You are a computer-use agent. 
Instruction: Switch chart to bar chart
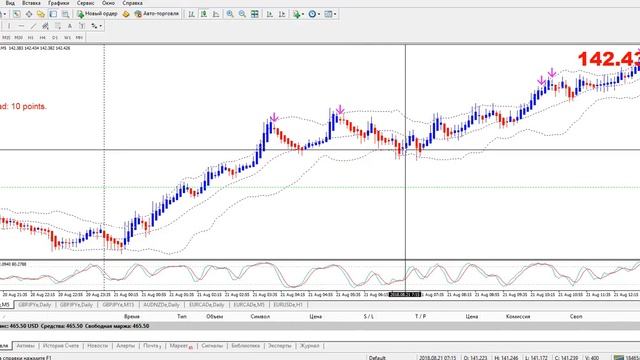pos(191,14)
